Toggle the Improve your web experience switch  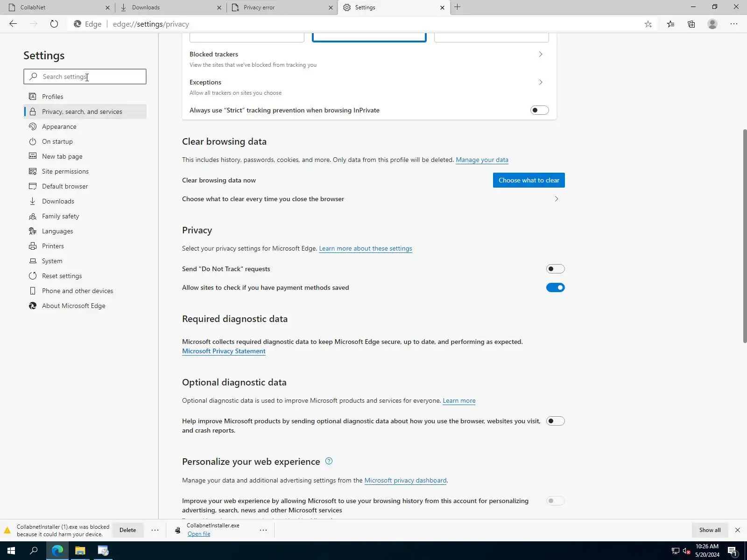[556, 501]
